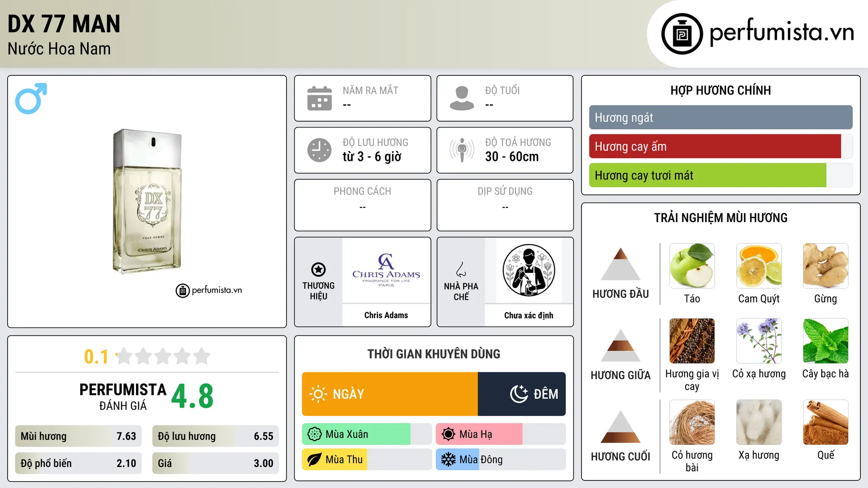Click the Mùa Thu season bar

tap(367, 460)
